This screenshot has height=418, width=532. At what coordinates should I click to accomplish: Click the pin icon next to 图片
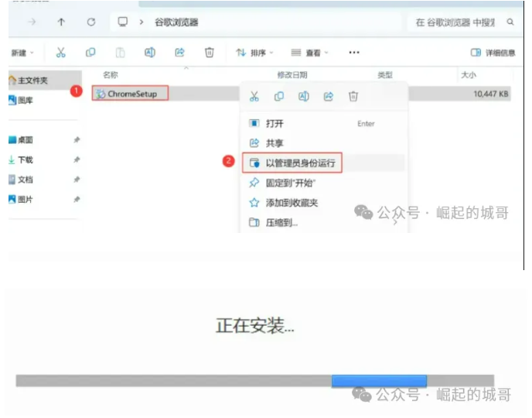click(77, 199)
